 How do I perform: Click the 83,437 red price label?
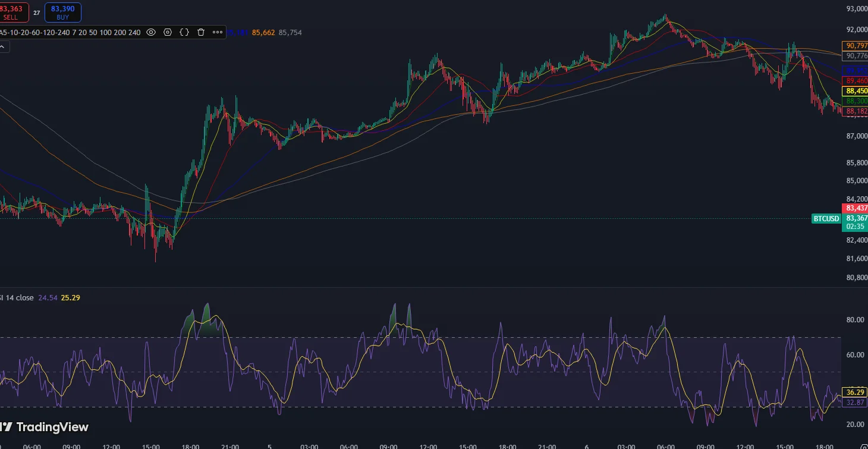pyautogui.click(x=856, y=208)
